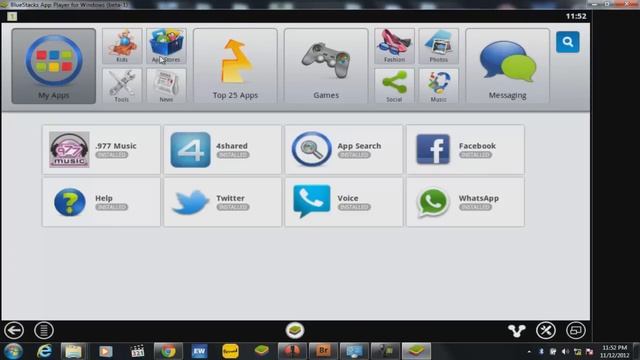This screenshot has height=360, width=640.
Task: Open BlueStacks settings wrench icon
Action: click(546, 330)
